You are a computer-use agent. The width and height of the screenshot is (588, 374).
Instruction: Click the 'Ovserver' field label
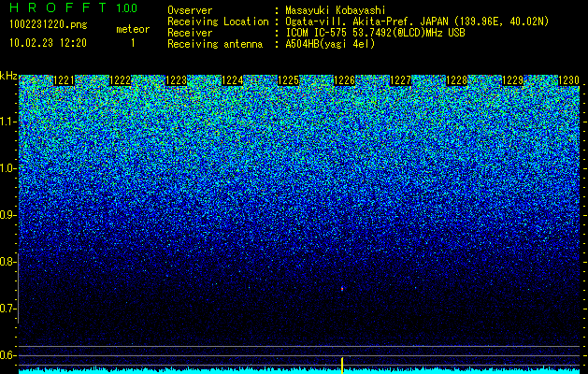[x=190, y=10]
